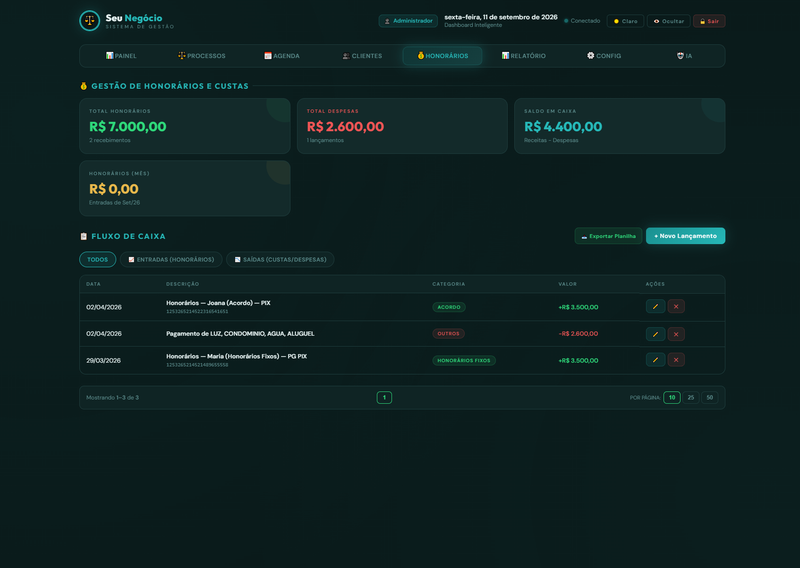Click the Total Honorários R$ 7.000,00 card

click(x=185, y=126)
